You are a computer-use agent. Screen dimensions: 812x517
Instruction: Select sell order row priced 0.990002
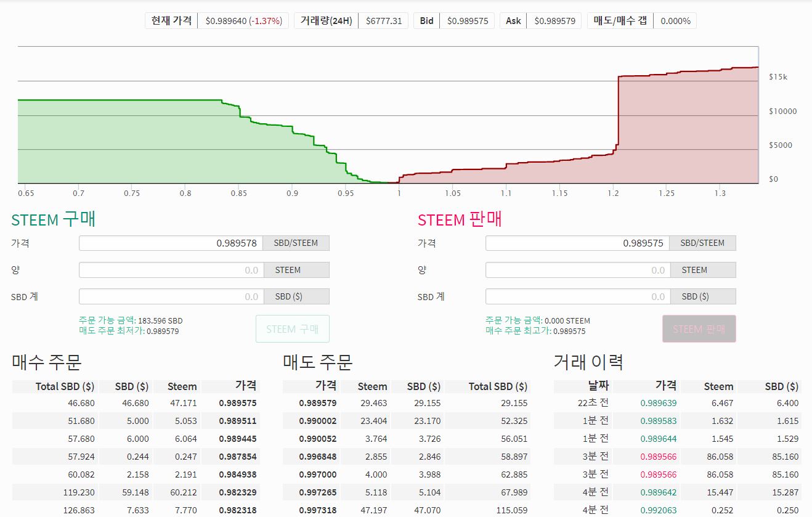tap(407, 421)
